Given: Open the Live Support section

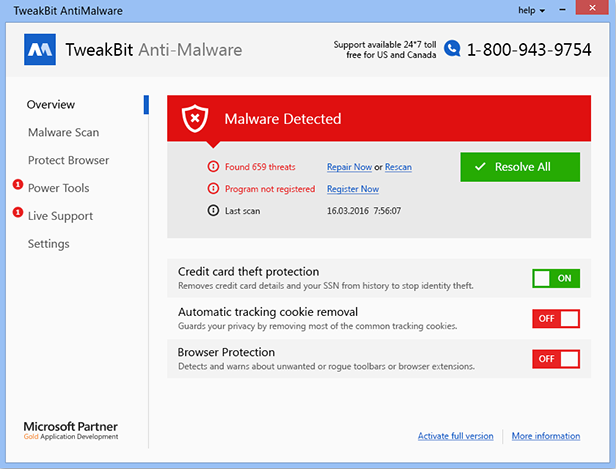Looking at the screenshot, I should 60,216.
